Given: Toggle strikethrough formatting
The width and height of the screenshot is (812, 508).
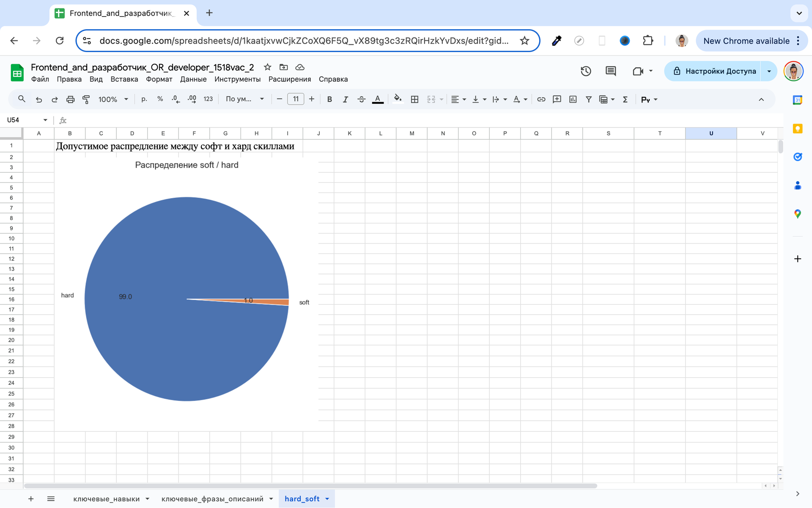Looking at the screenshot, I should tap(361, 99).
